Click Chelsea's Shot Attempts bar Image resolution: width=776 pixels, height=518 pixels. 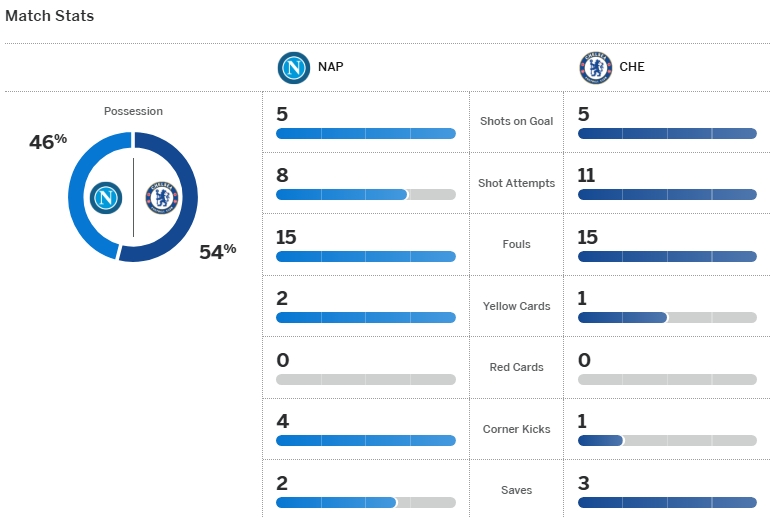pos(667,195)
